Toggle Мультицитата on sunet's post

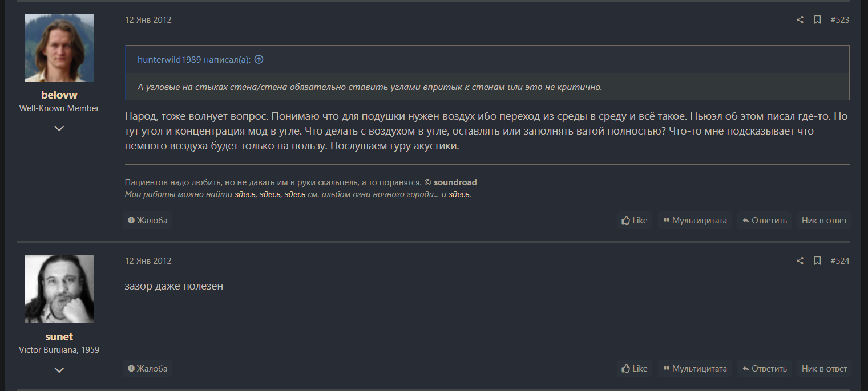tap(695, 369)
